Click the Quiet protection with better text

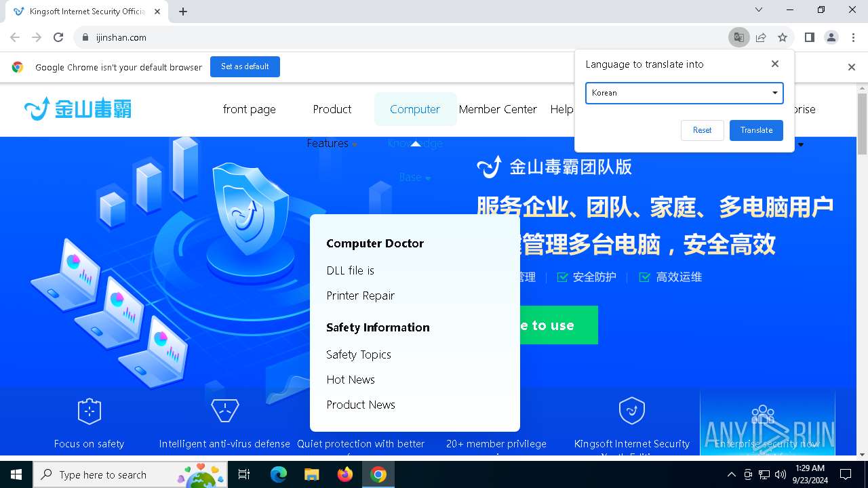361,444
